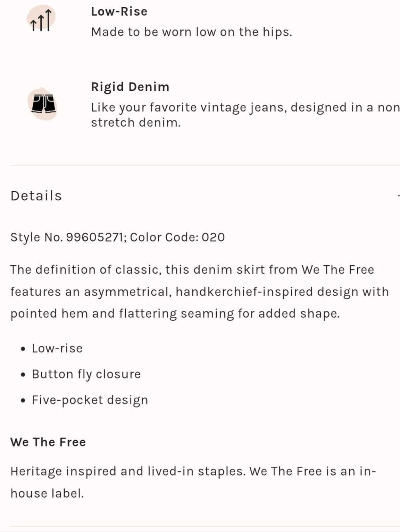Click the Low-rise bullet point
400x532 pixels.
(57, 348)
